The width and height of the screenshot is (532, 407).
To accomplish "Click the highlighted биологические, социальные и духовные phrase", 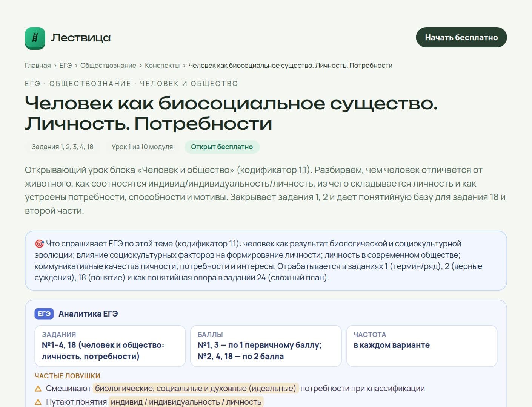I will click(x=195, y=389).
